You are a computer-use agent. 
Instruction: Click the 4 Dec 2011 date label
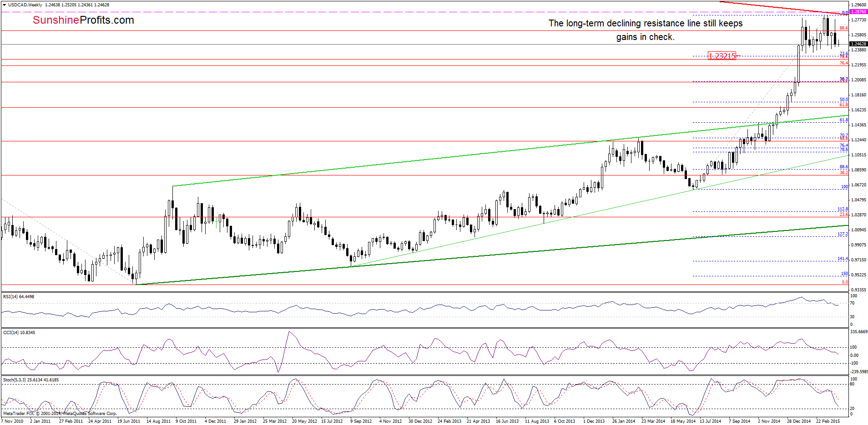pos(215,421)
